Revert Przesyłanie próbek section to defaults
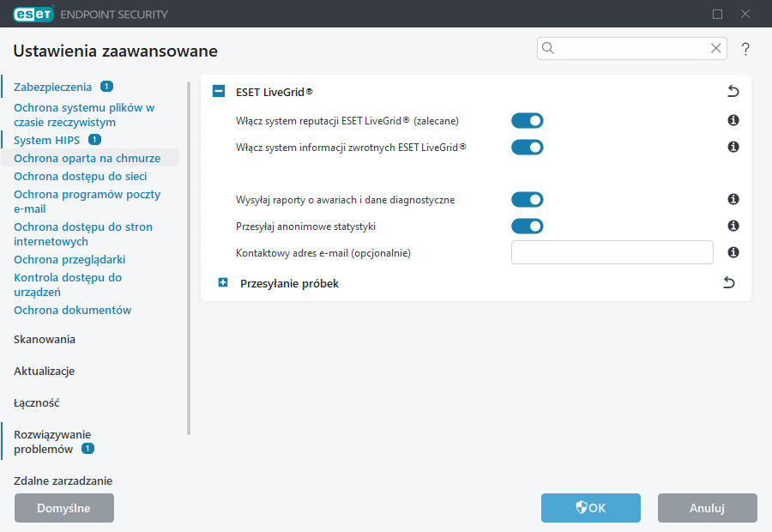Screen dimensions: 772x532 [x=728, y=283]
